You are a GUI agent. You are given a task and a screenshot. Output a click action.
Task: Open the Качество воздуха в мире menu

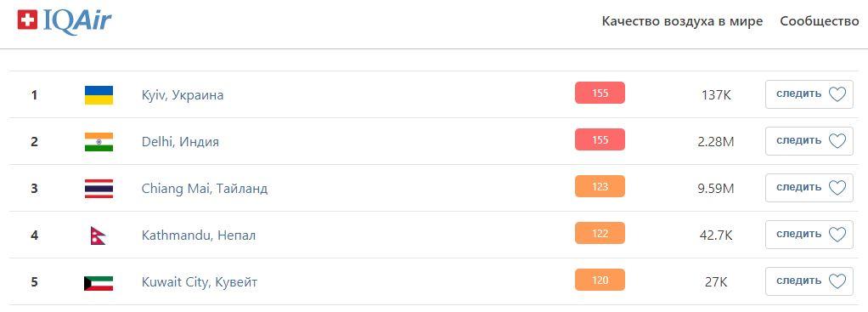coord(682,21)
